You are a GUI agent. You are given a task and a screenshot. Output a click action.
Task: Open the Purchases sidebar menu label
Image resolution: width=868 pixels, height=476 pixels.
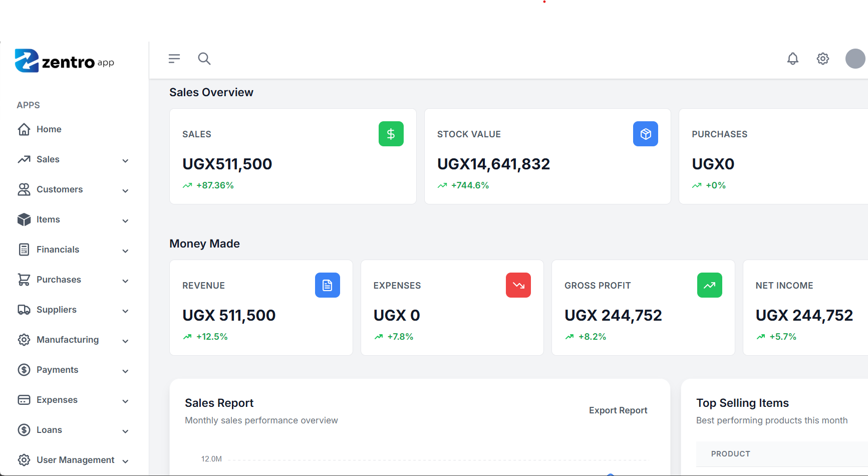pyautogui.click(x=59, y=280)
